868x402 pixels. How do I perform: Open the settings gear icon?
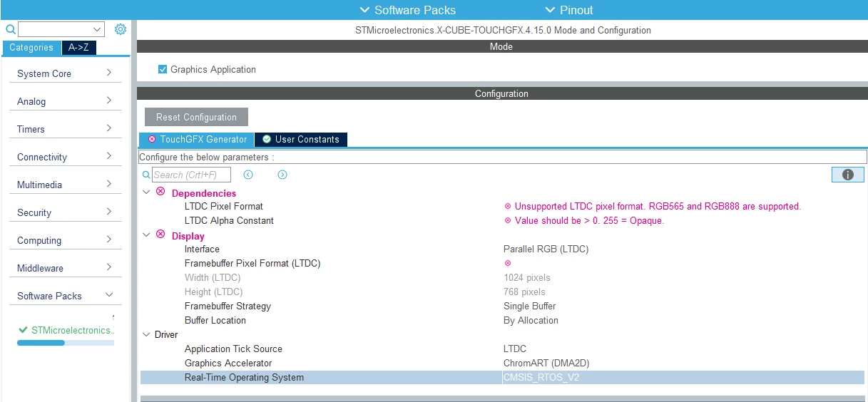[x=121, y=29]
